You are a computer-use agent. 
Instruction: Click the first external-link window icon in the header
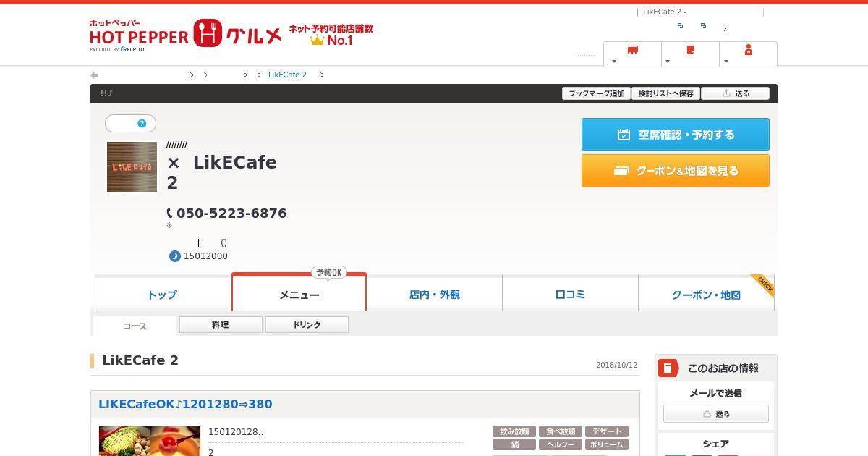(x=680, y=25)
